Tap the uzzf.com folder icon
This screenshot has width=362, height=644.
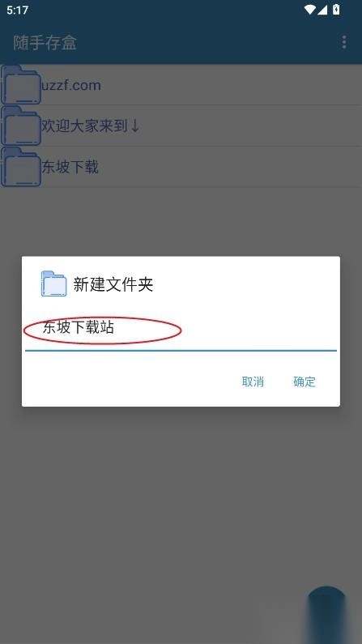coord(21,84)
